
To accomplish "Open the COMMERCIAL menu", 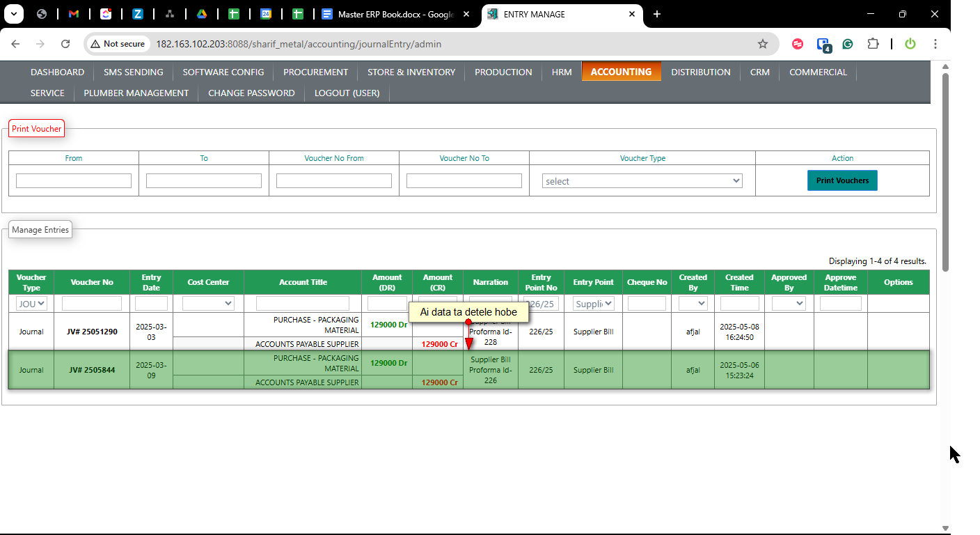I will tap(818, 72).
